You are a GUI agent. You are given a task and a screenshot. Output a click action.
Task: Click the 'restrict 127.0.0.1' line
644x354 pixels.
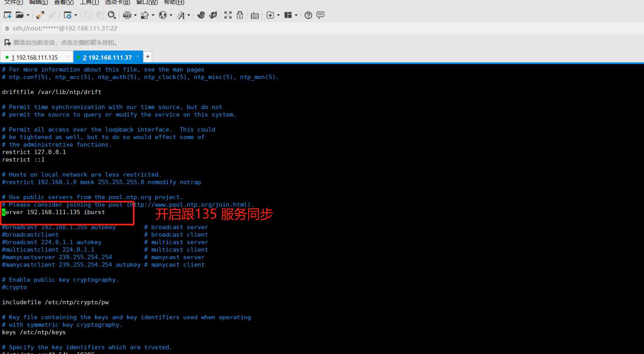tap(34, 152)
